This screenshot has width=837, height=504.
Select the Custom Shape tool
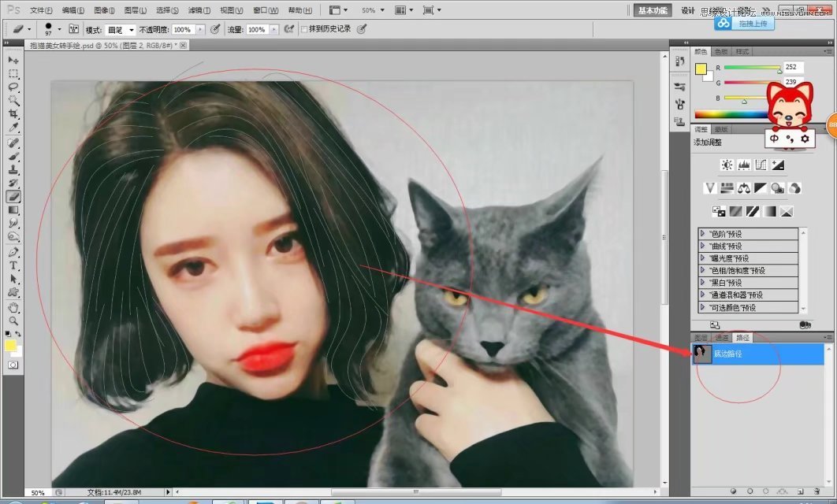click(13, 291)
